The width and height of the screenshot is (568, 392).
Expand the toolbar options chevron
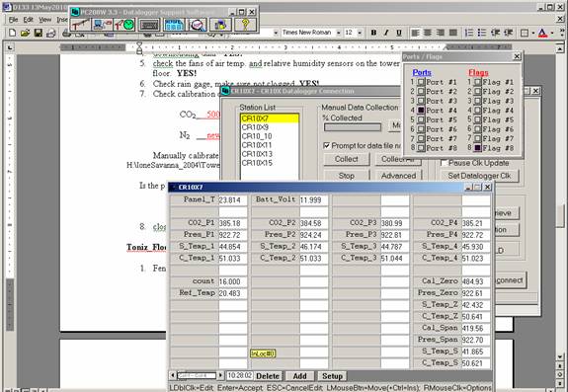coord(562,33)
